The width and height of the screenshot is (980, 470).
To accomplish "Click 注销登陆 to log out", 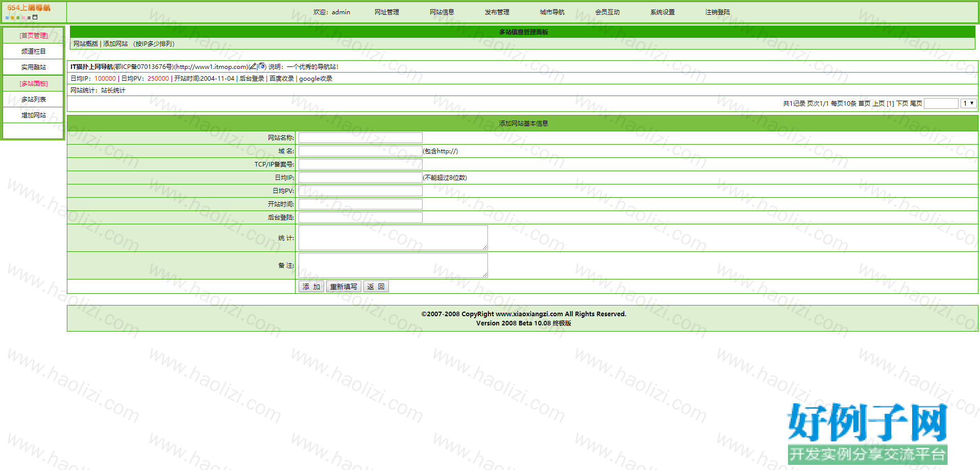I will [x=718, y=12].
